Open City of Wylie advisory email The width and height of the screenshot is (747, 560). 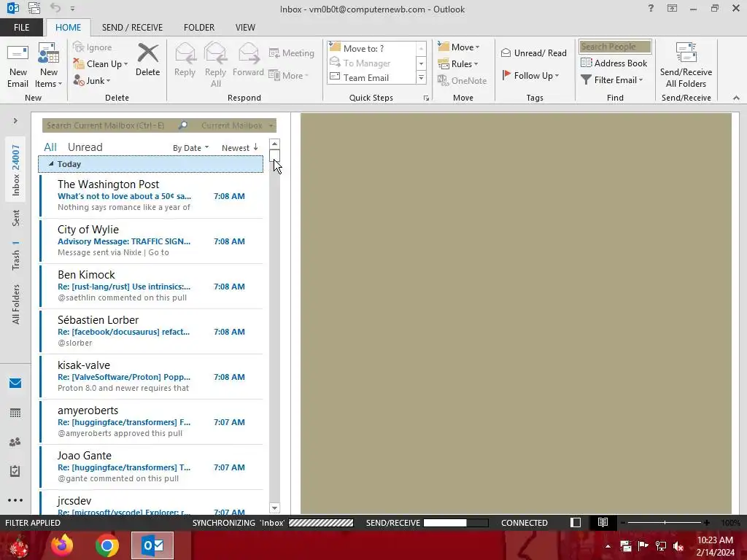coord(152,241)
